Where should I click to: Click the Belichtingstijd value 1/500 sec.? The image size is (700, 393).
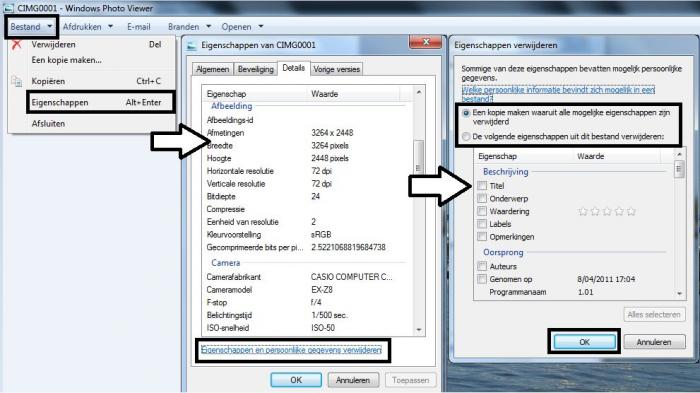[329, 315]
